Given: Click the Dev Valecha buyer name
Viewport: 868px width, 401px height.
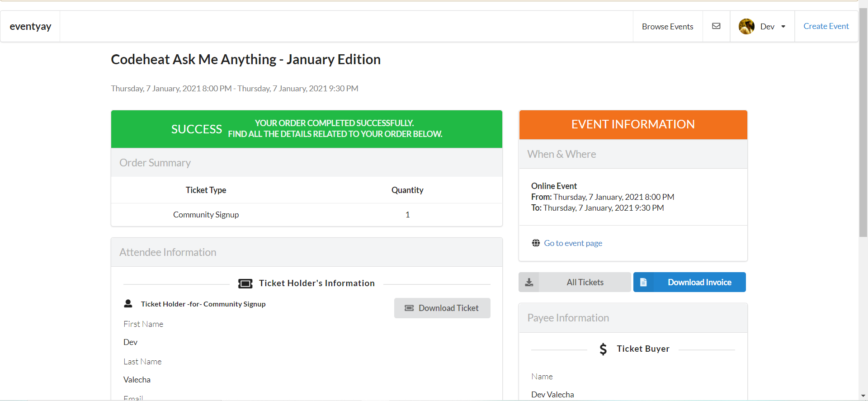Looking at the screenshot, I should (552, 395).
